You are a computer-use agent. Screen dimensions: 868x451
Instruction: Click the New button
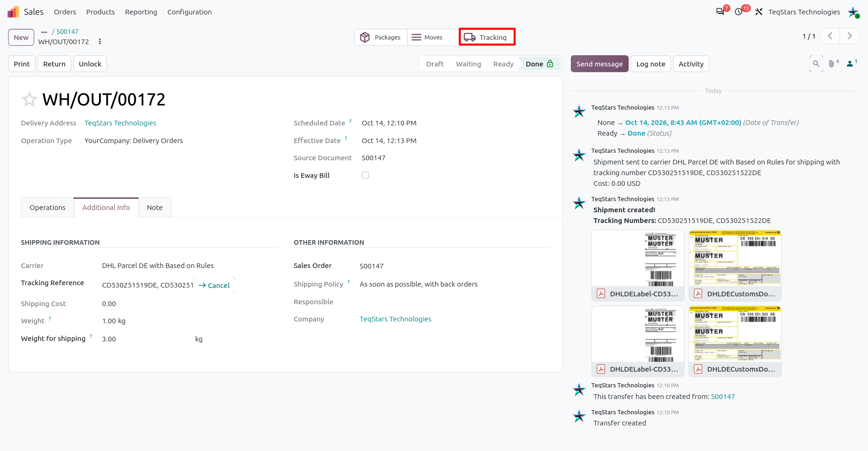coord(21,37)
